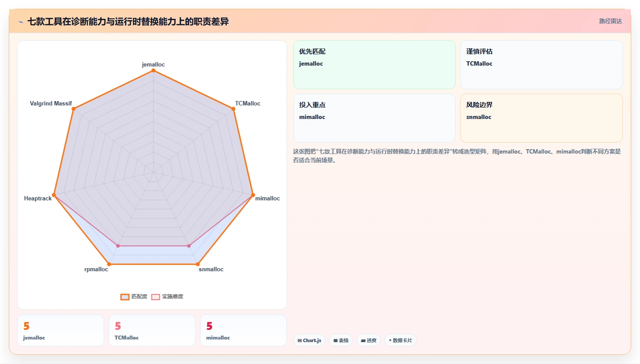Screen dimensions: 640x364
Task: Click the snmalloc radar axis label
Action: coord(211,269)
